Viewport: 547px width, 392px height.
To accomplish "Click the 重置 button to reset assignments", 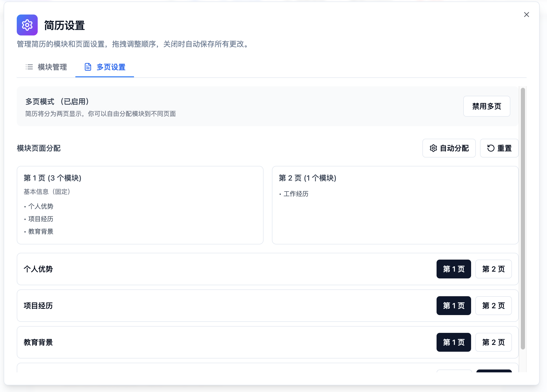I will tap(499, 148).
